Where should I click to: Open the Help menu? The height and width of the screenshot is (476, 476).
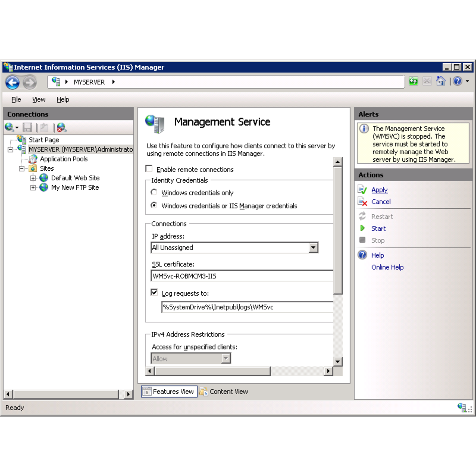(x=63, y=99)
